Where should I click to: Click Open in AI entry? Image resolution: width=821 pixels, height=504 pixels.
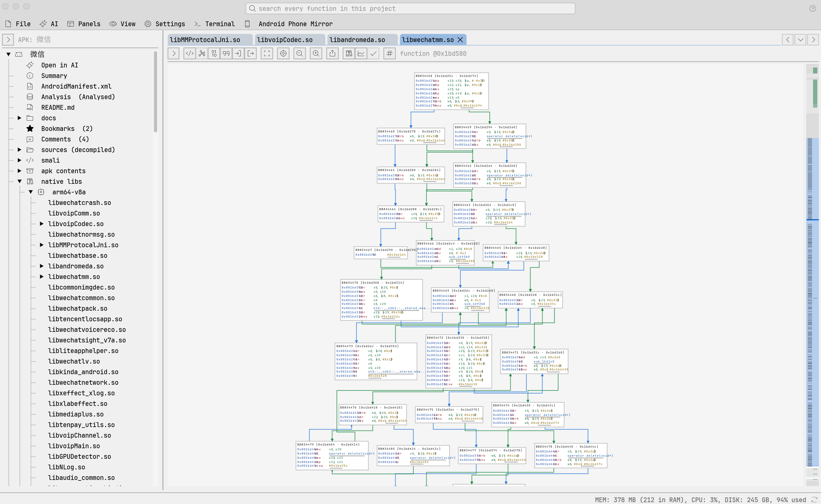[x=60, y=65]
